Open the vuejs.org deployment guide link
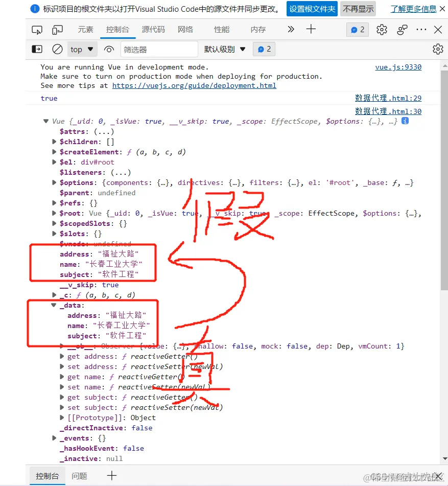Screen dimensions: 448x486 [194, 85]
